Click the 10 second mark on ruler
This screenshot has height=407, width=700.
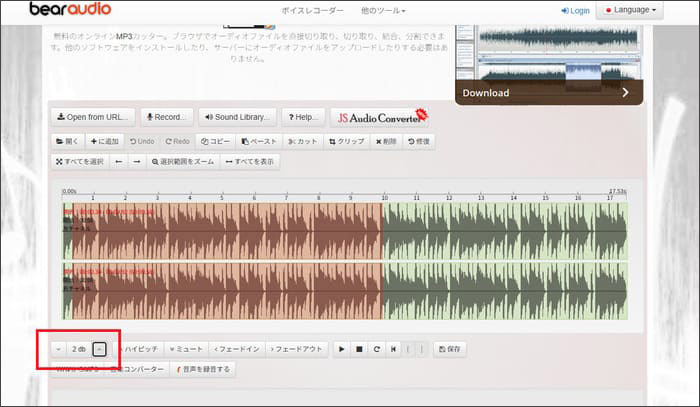tap(384, 197)
